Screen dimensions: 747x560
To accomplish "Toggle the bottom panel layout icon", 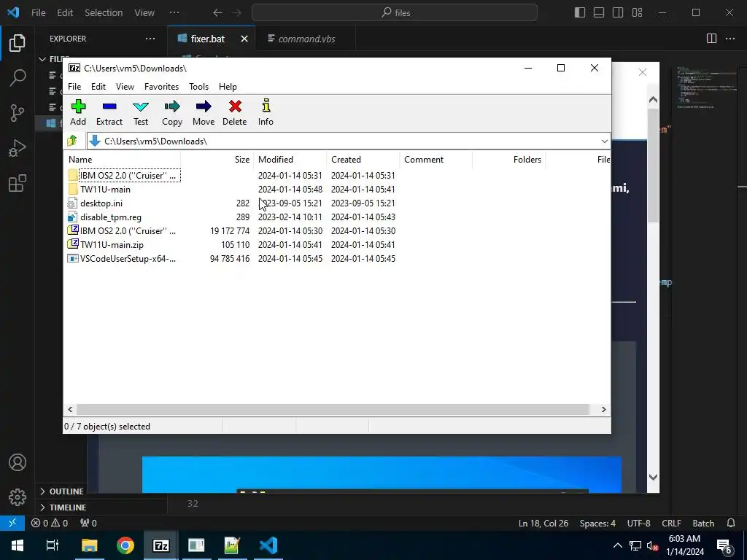I will 599,13.
